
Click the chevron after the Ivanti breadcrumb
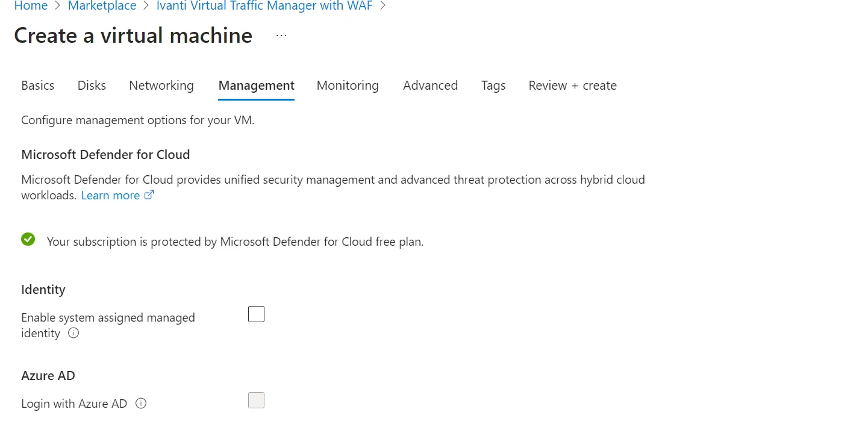382,6
